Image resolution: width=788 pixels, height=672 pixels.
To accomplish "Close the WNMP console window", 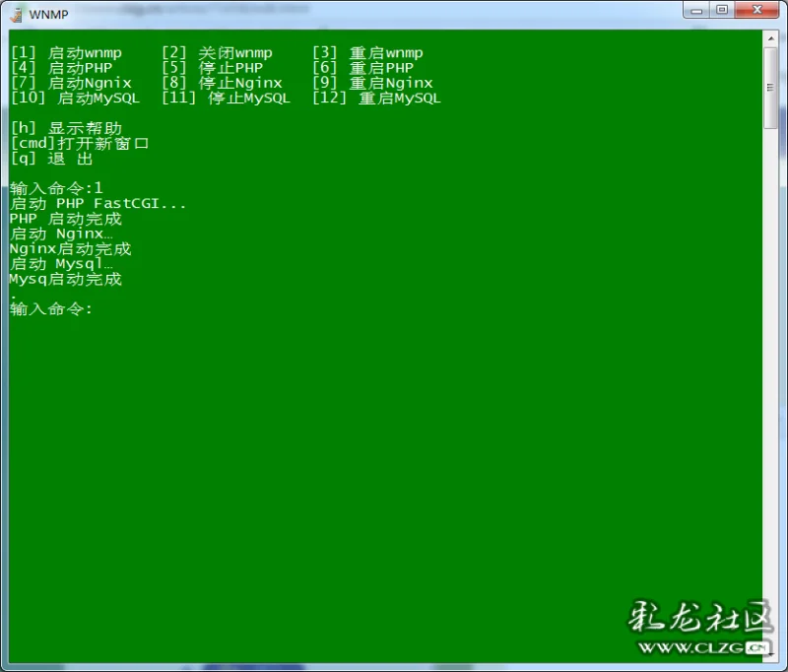I will 756,11.
